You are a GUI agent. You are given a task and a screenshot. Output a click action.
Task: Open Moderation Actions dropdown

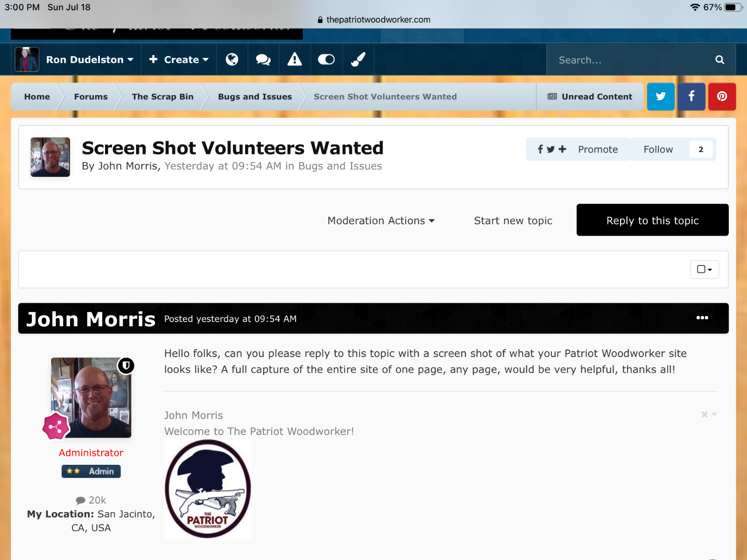click(x=381, y=221)
